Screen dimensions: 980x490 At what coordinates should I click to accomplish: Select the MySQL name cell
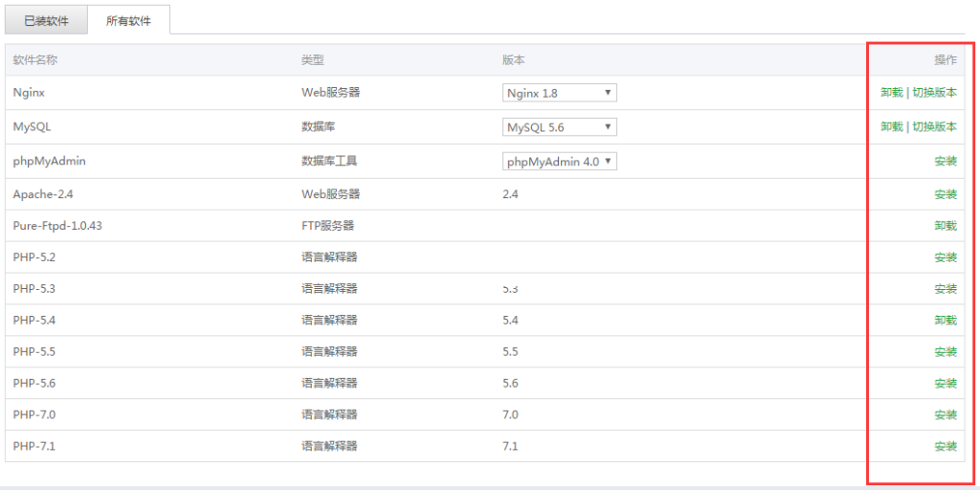pyautogui.click(x=32, y=127)
